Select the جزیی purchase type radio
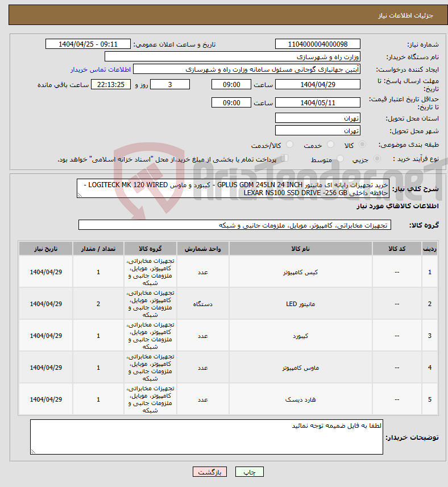Screen dimensions: 448x487 click(x=377, y=159)
